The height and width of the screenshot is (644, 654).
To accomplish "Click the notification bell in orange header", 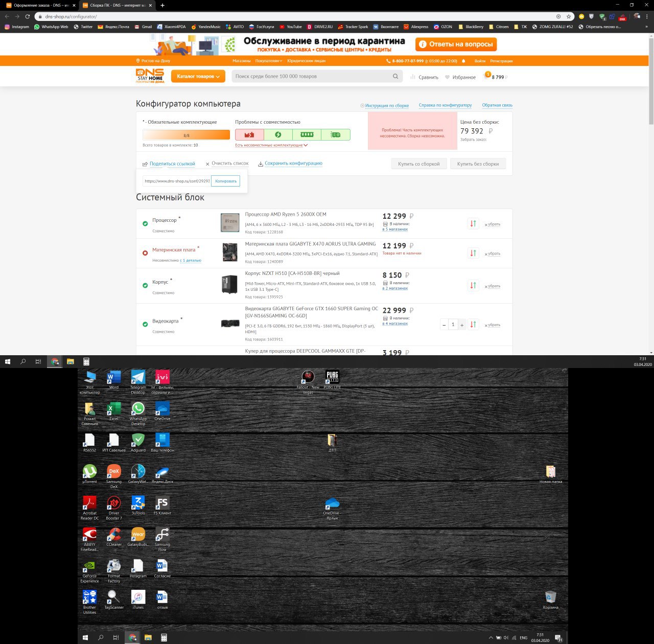I will pos(463,61).
